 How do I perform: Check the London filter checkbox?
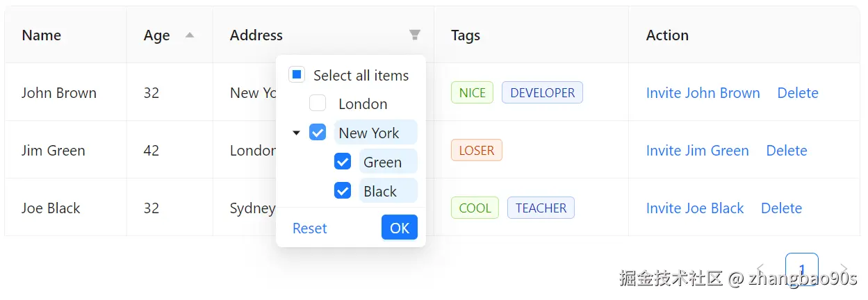point(318,103)
